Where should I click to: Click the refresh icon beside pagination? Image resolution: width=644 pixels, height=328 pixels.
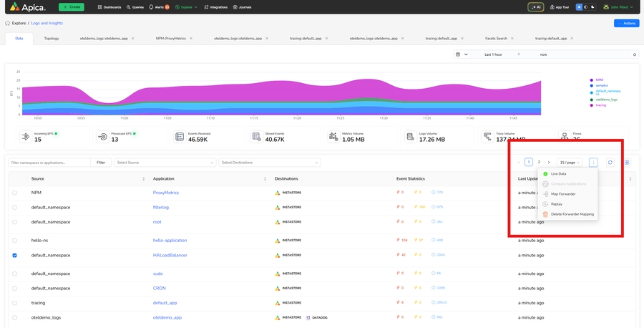[x=610, y=163]
